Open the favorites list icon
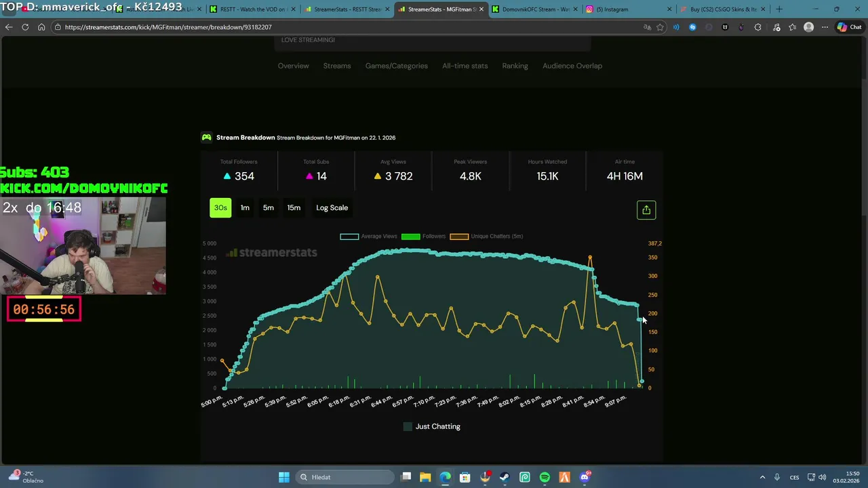The image size is (868, 488). pyautogui.click(x=792, y=27)
